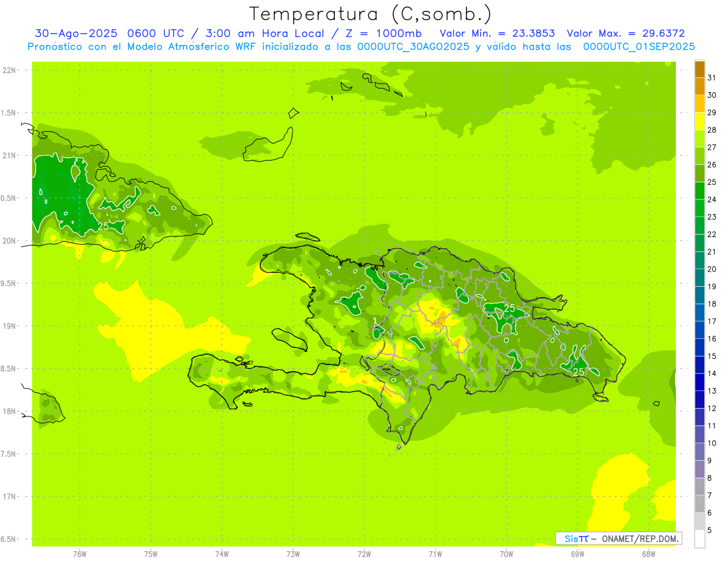Click the '25' contour label near 70W
Viewport: 728px width, 562px height.
click(510, 309)
